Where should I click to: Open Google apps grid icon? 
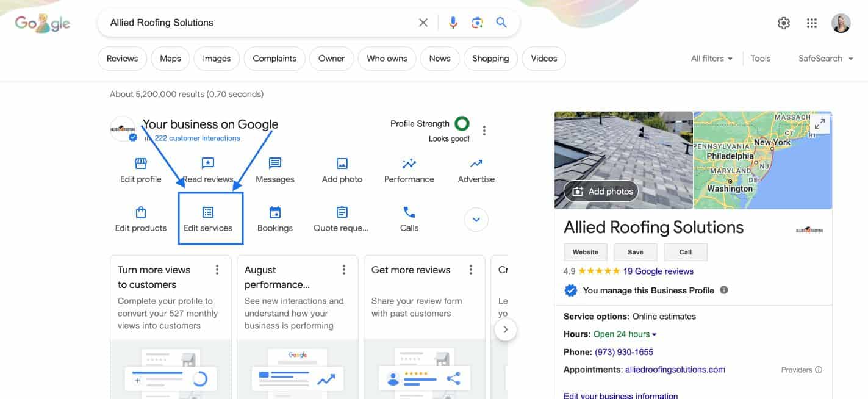coord(811,23)
